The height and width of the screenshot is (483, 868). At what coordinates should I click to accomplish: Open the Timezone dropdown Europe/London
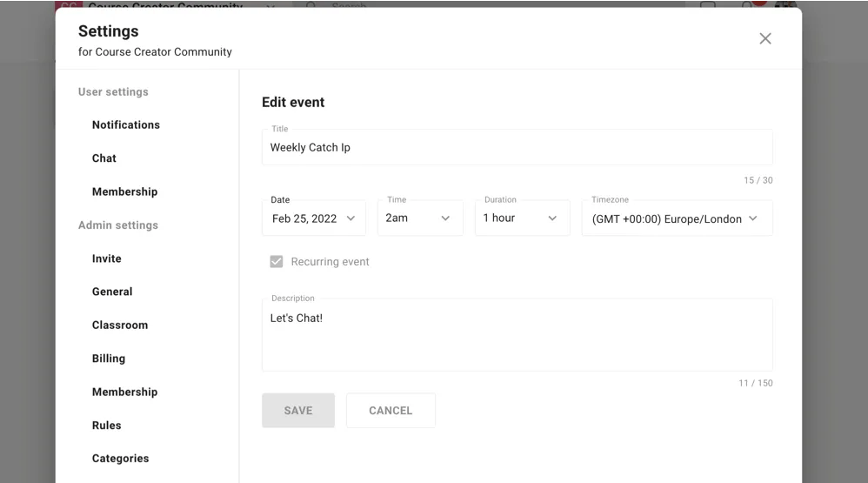coord(677,218)
